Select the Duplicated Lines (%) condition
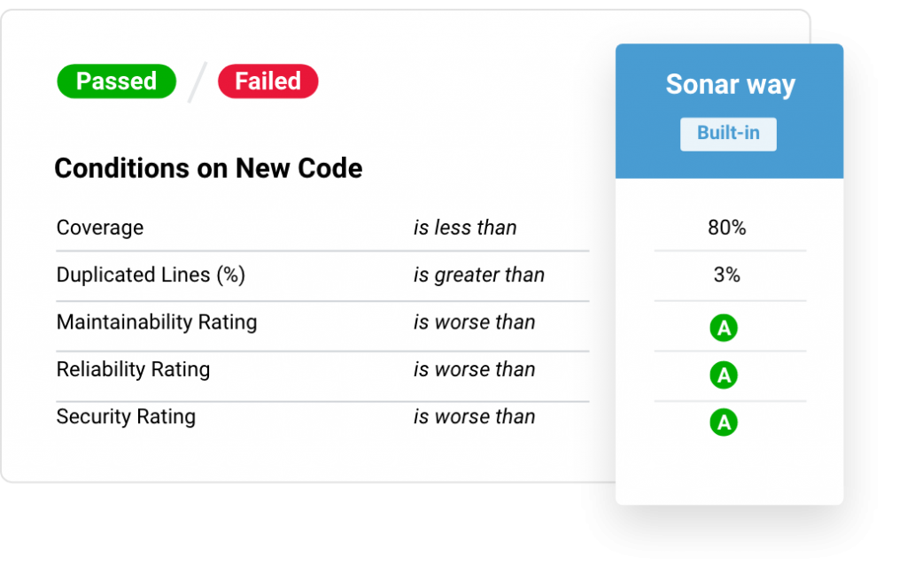This screenshot has width=907, height=588. (151, 275)
